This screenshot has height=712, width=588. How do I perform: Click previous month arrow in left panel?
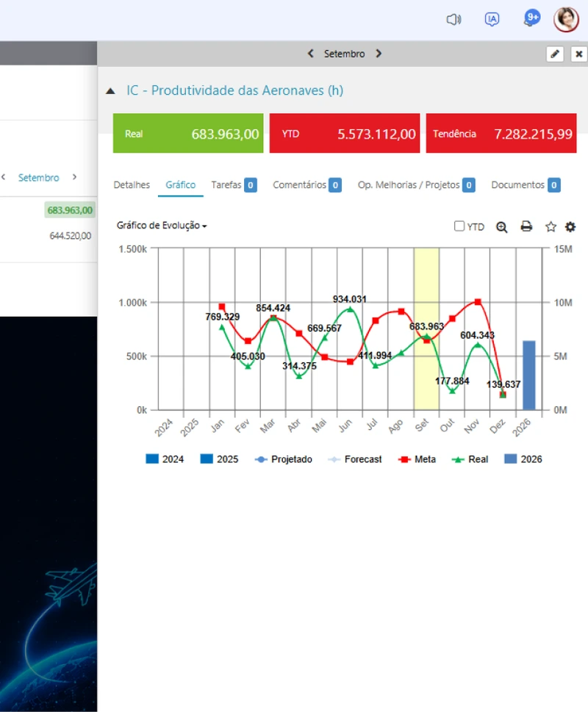coord(4,177)
